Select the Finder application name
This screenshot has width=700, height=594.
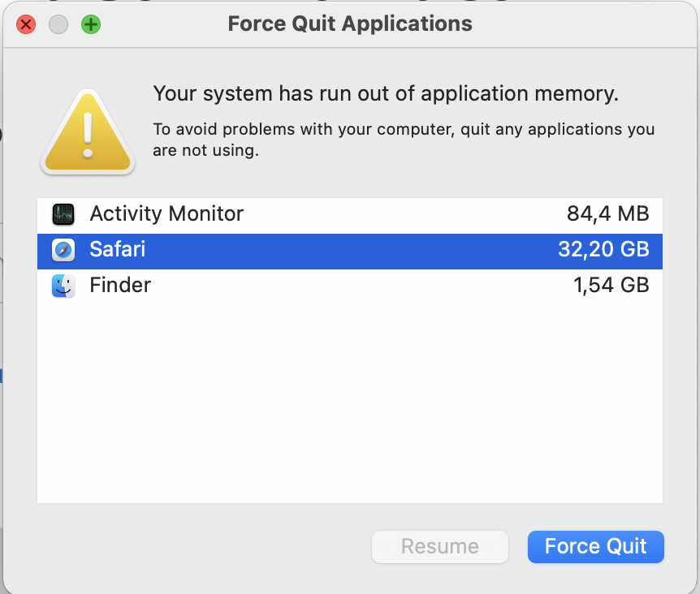click(120, 286)
